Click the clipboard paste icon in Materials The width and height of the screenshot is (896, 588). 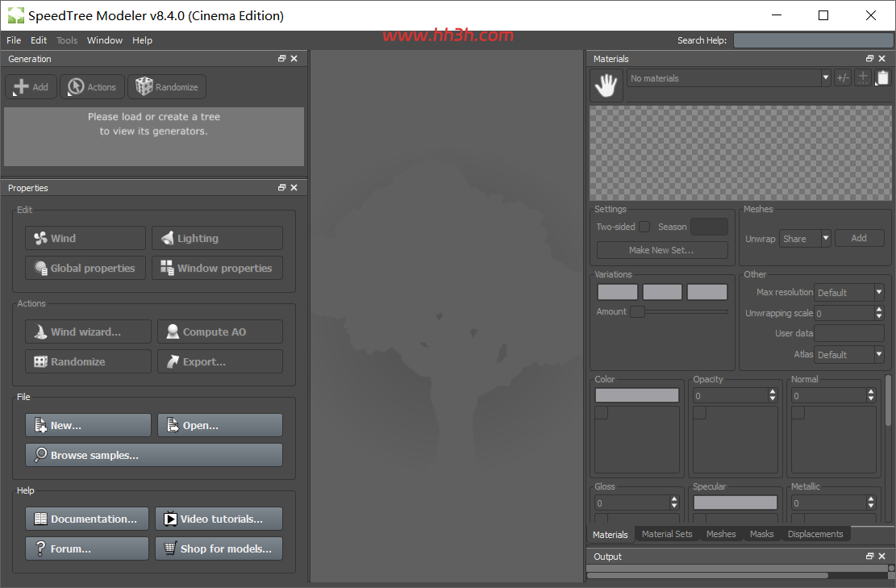click(882, 77)
